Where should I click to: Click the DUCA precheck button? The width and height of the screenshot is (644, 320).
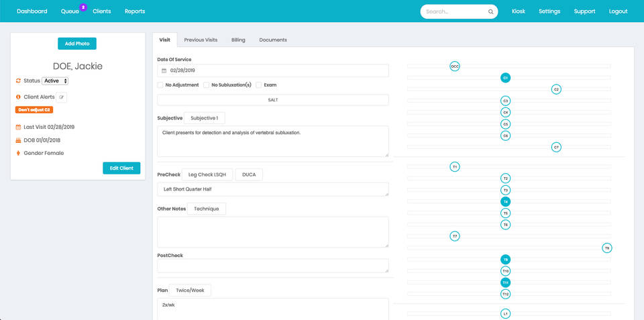[249, 174]
